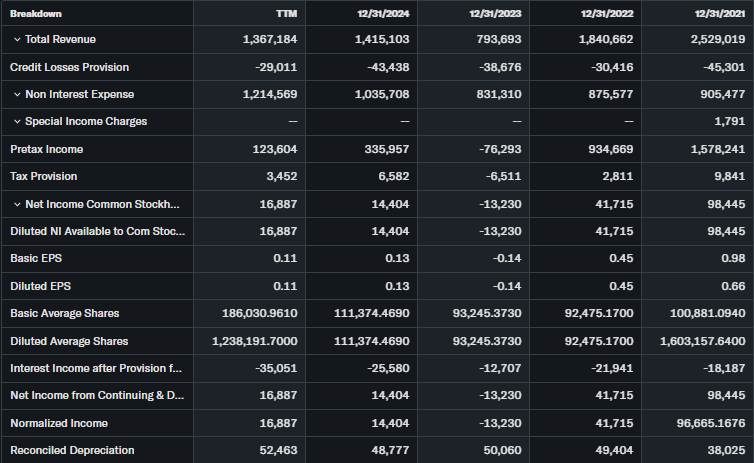Click the Basic EPS row label
754x463 pixels.
pyautogui.click(x=36, y=259)
